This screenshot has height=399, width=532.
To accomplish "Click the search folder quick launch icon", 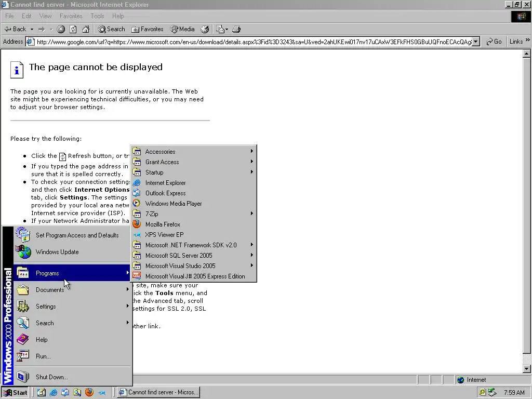I will (77, 393).
